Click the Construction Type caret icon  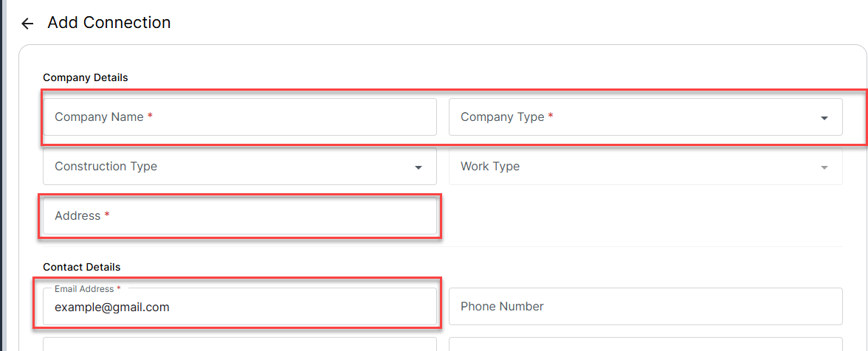[x=418, y=167]
